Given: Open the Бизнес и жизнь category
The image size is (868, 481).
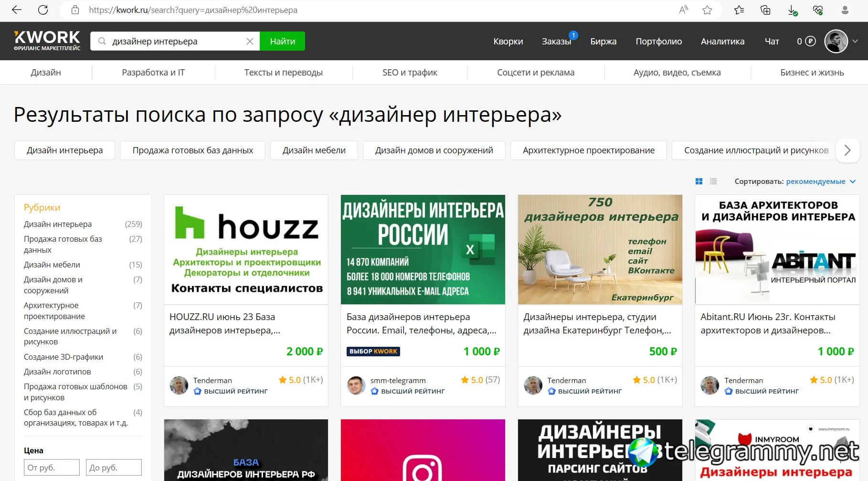Looking at the screenshot, I should [812, 73].
